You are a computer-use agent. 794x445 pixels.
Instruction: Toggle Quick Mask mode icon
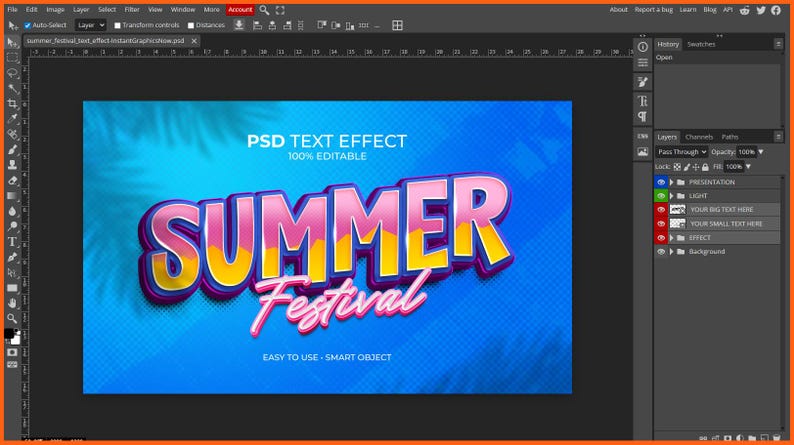click(12, 352)
